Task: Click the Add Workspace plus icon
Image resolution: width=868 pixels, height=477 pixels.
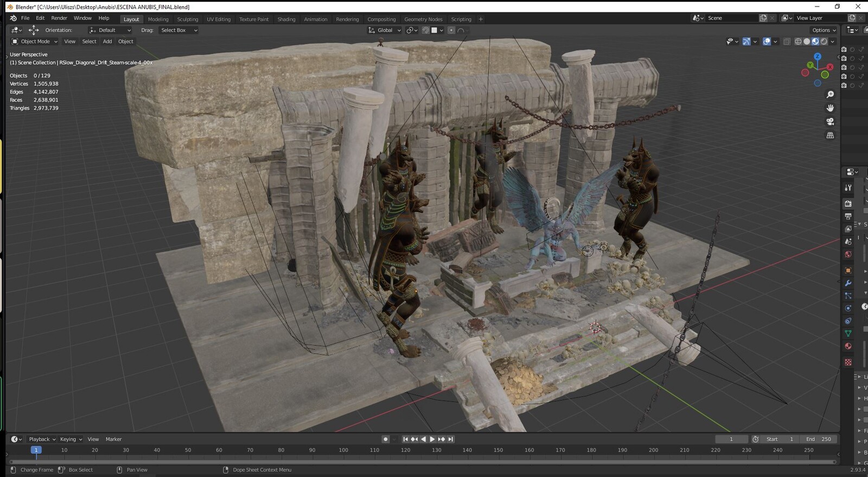Action: [x=481, y=19]
